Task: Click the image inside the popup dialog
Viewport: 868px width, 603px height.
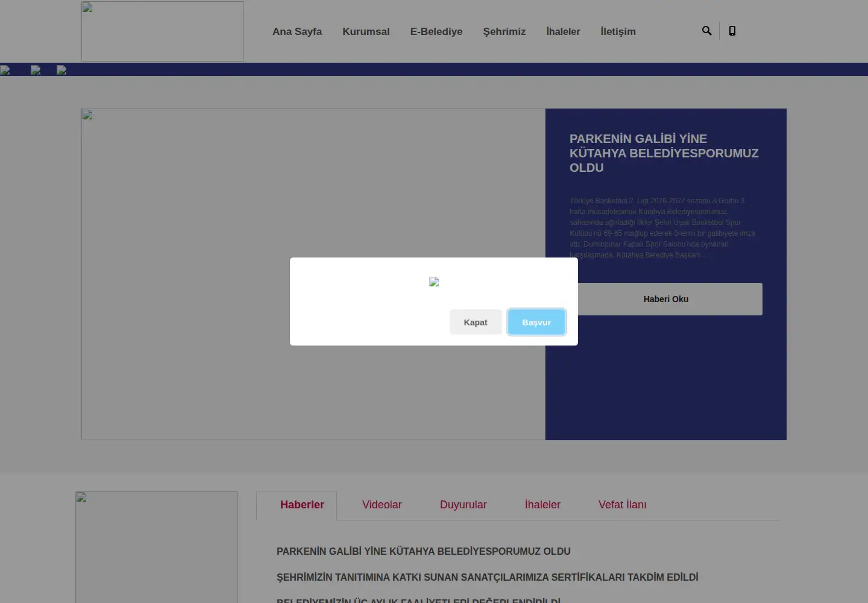Action: coord(434,282)
